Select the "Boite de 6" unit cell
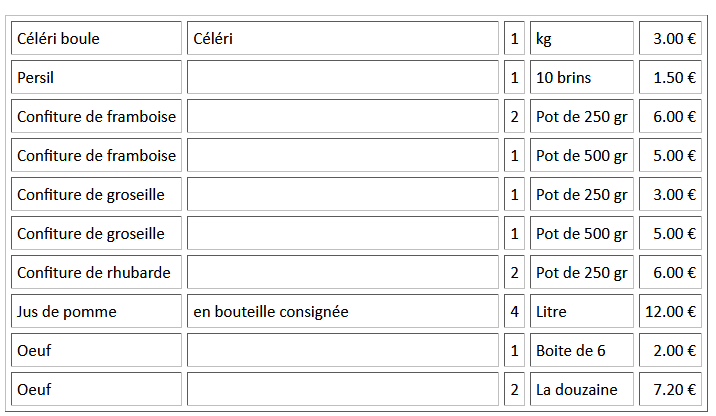This screenshot has height=416, width=716. [581, 351]
